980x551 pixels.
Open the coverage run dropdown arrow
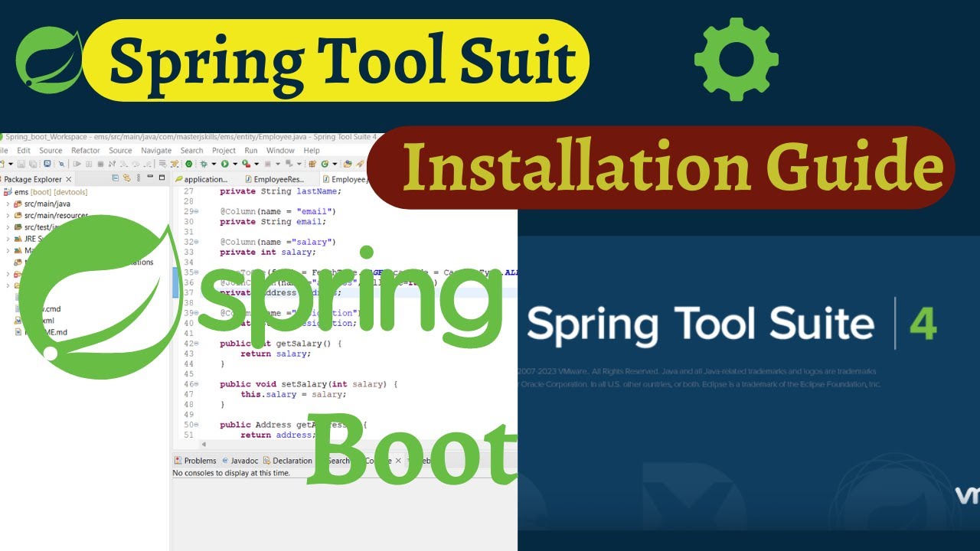point(256,164)
